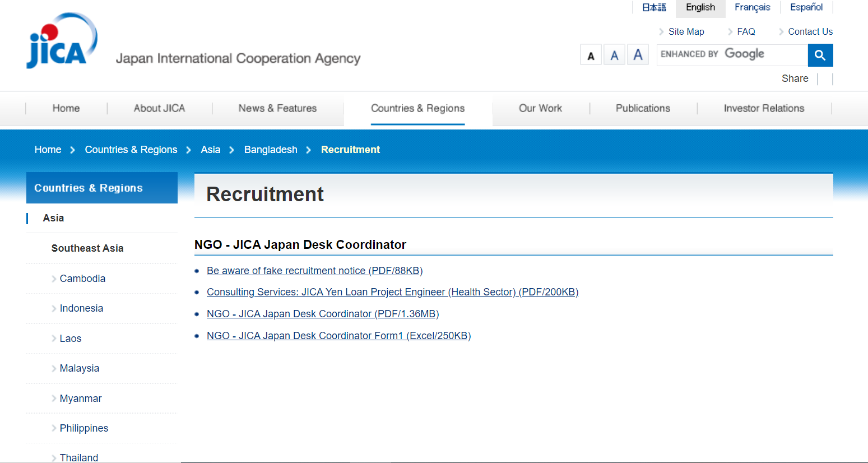The image size is (868, 463).
Task: Click the Japan International Cooperation Agency text
Action: pyautogui.click(x=238, y=58)
